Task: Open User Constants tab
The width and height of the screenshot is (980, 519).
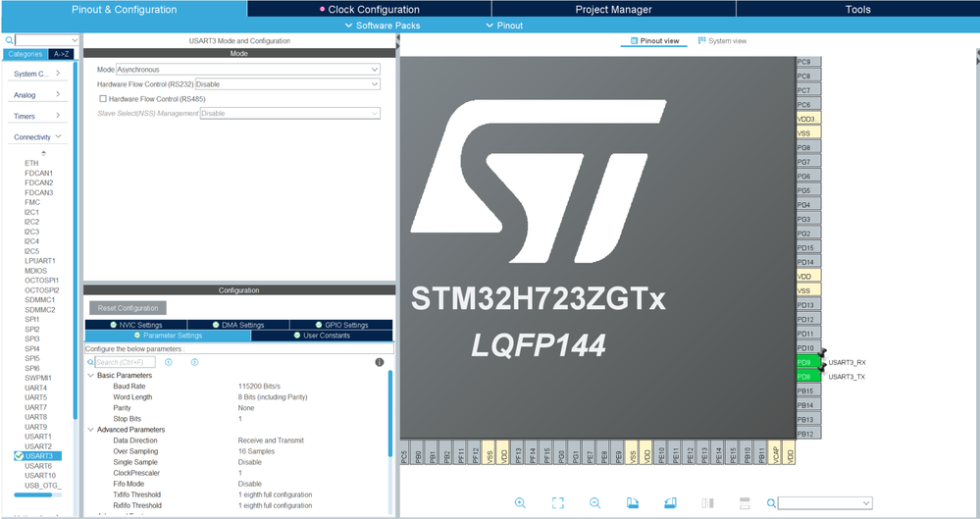Action: coord(322,336)
